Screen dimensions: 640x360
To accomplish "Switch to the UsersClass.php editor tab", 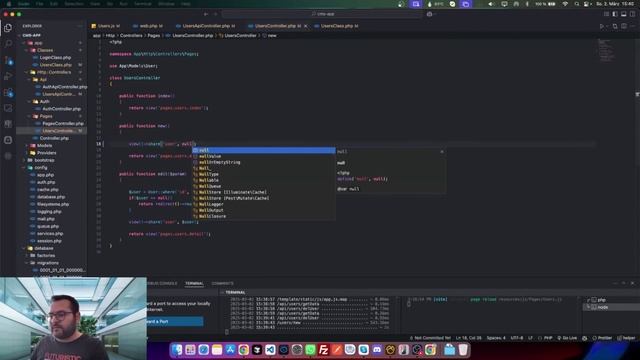I will (337, 26).
